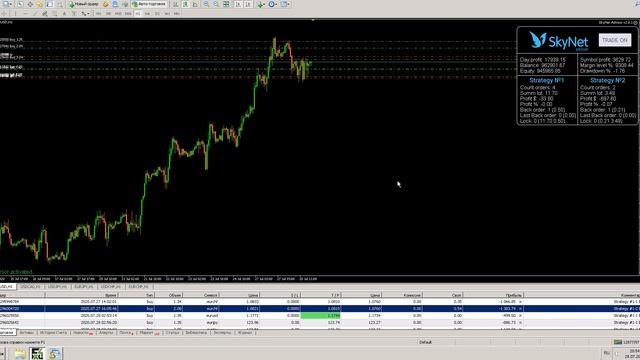Set timeframe to M30
The width and height of the screenshot is (640, 360).
[x=128, y=13]
